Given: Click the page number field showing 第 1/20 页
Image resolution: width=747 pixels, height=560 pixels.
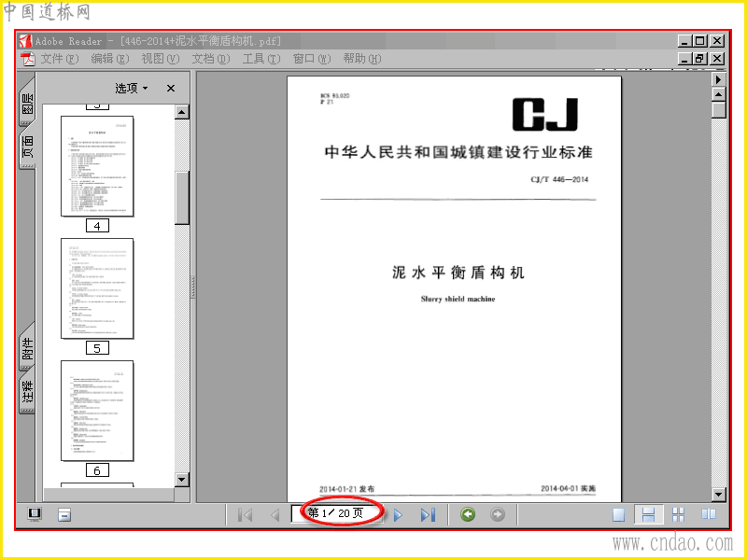Looking at the screenshot, I should pyautogui.click(x=336, y=513).
